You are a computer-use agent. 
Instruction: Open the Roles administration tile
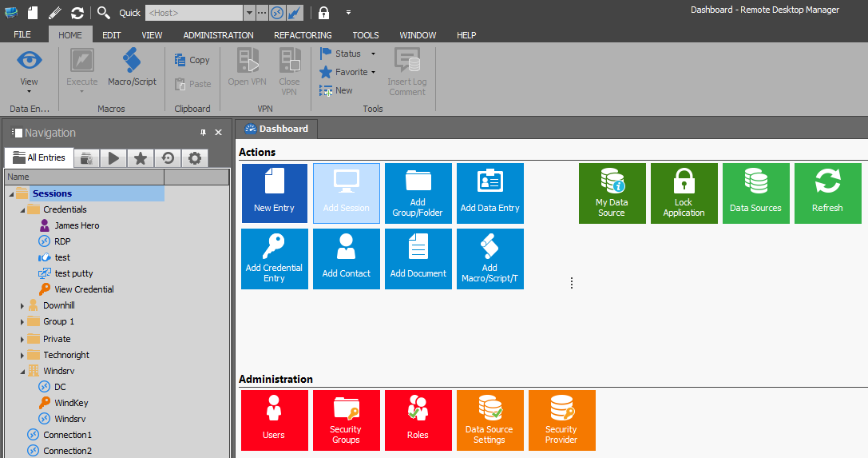click(x=418, y=420)
